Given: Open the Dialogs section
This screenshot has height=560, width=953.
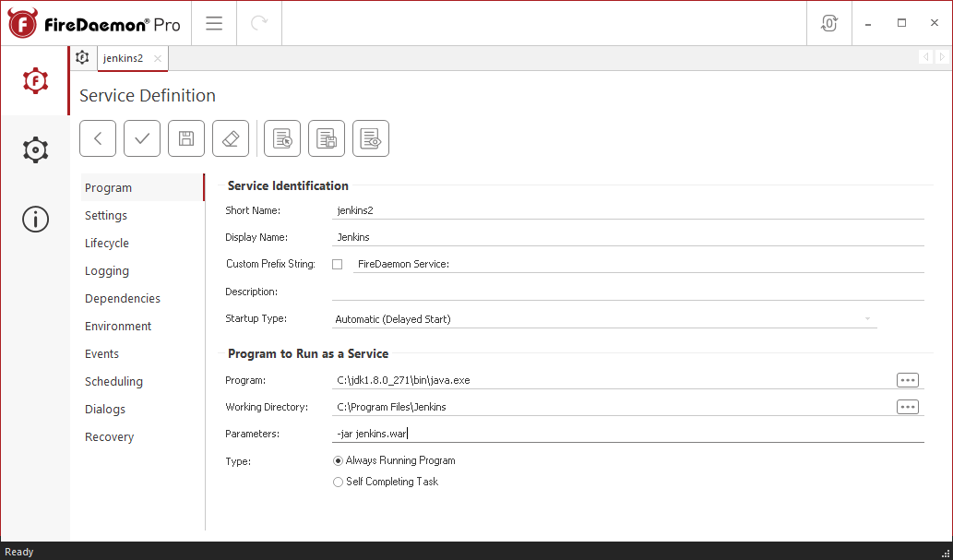Looking at the screenshot, I should (143, 410).
